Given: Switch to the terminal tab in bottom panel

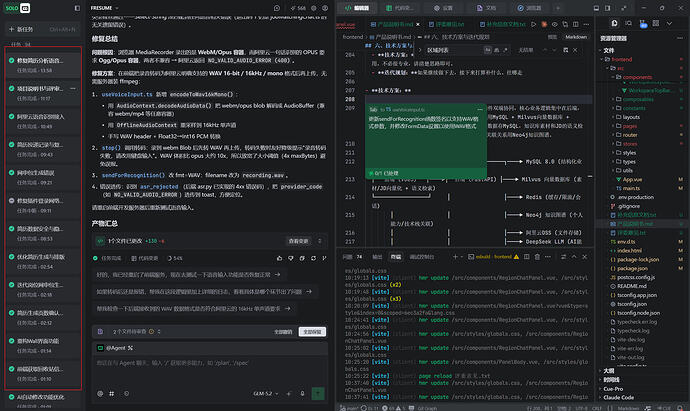Looking at the screenshot, I should (x=396, y=257).
